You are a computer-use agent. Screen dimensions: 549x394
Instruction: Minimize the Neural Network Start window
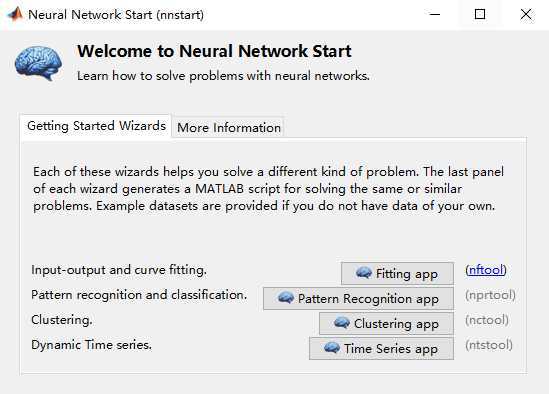(x=435, y=14)
